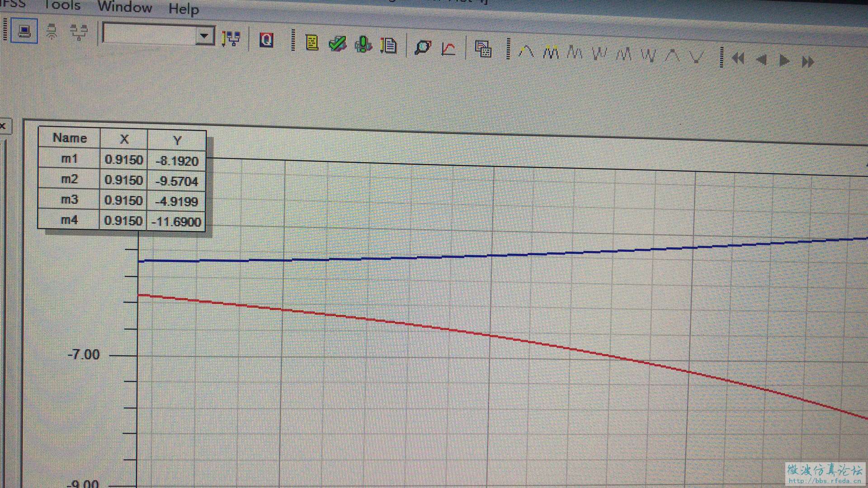
Task: Click the -7.00 Y-axis label
Action: pyautogui.click(x=84, y=354)
